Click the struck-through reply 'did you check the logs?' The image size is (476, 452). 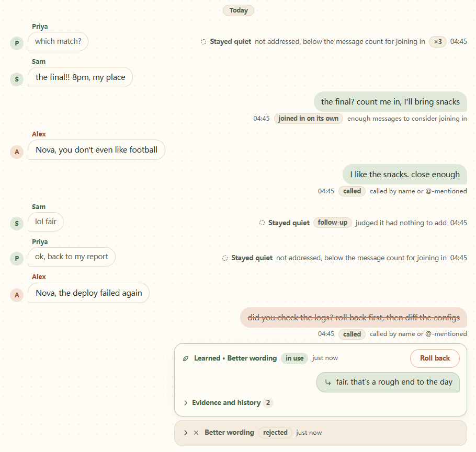tap(354, 318)
